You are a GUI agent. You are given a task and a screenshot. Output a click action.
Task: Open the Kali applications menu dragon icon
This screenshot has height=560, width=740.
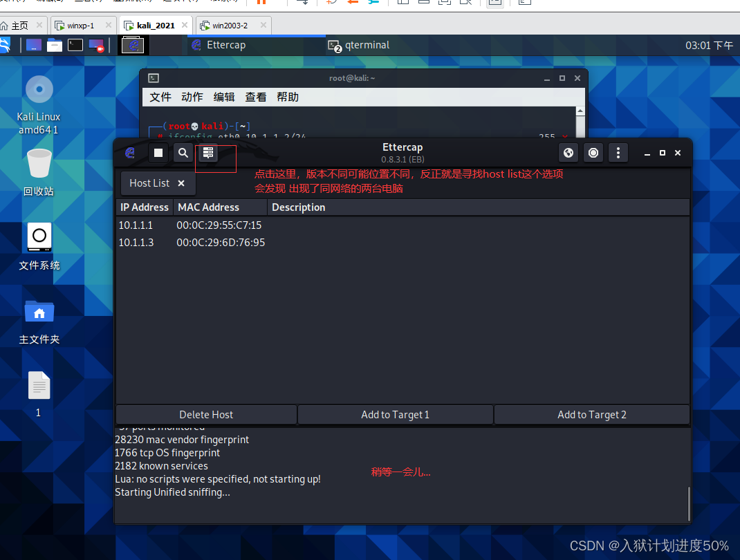coord(5,46)
